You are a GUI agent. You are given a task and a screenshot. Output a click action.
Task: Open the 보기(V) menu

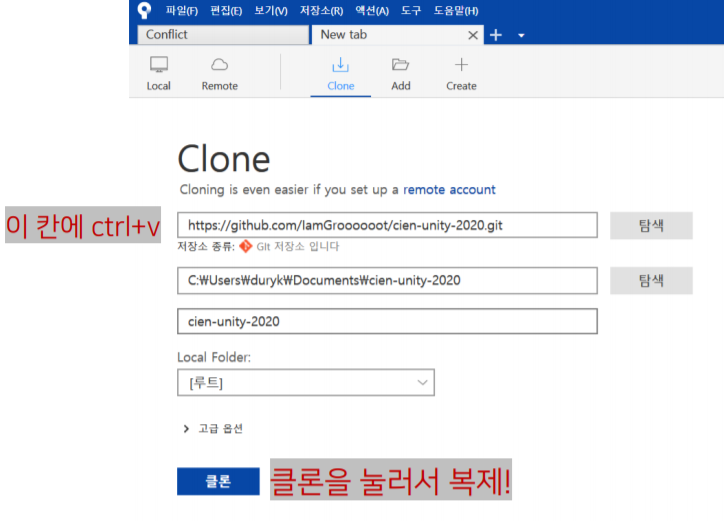tap(271, 11)
